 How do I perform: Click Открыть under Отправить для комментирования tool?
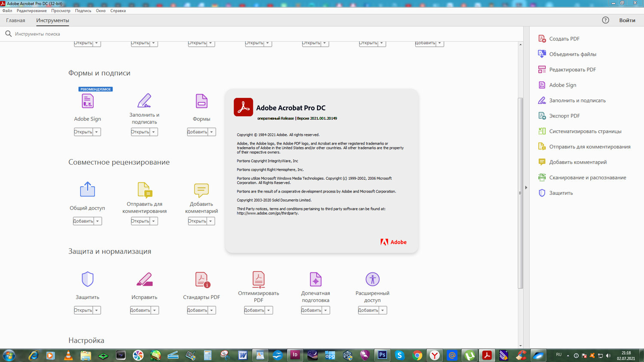pos(140,221)
